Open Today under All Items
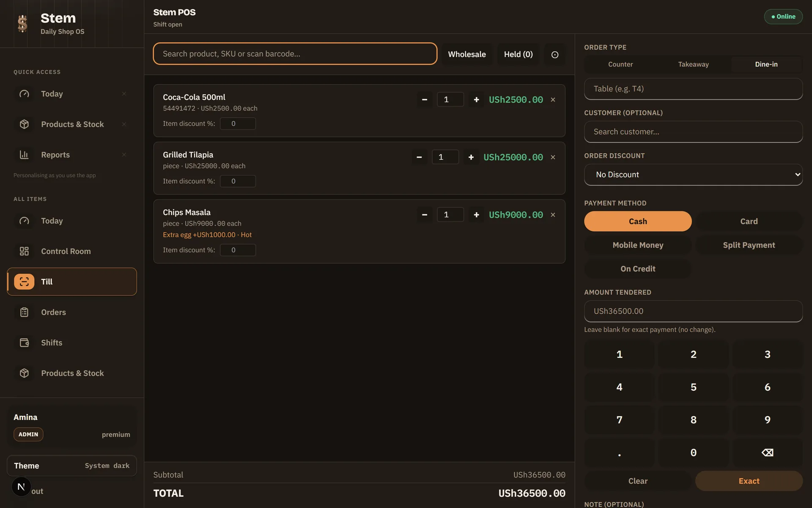The image size is (812, 508). (x=72, y=221)
